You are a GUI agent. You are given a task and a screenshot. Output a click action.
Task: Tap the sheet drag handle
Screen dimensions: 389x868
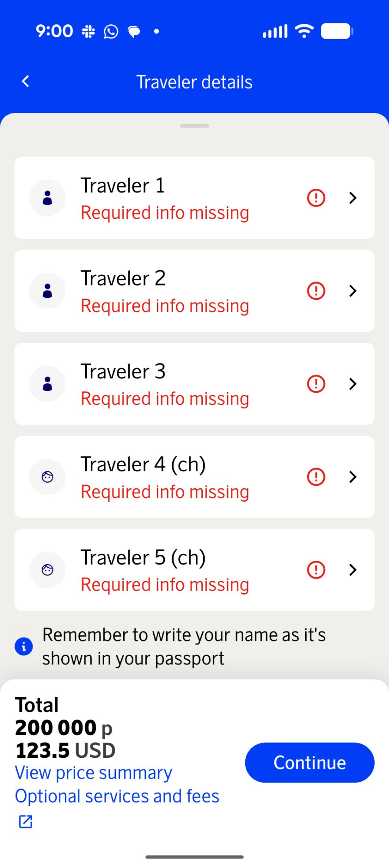click(x=194, y=126)
